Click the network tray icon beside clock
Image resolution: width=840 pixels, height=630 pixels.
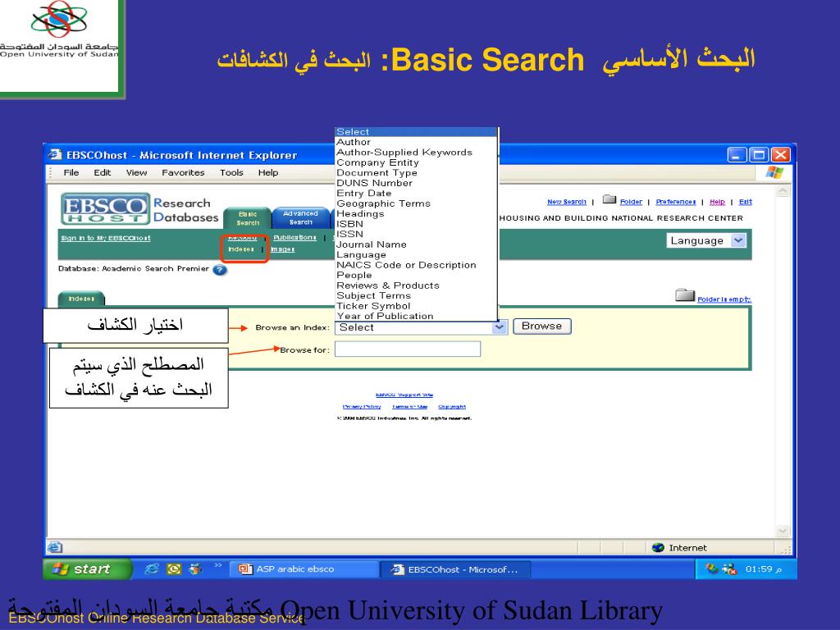tap(729, 569)
